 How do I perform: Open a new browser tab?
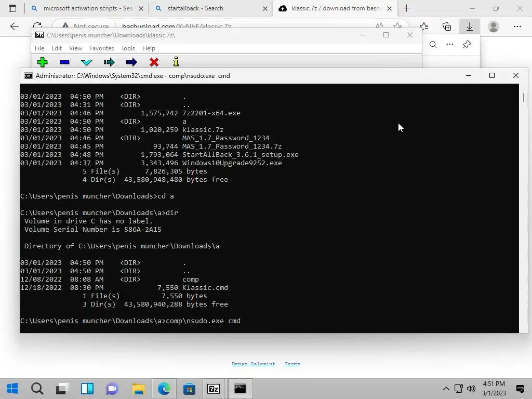pyautogui.click(x=406, y=8)
